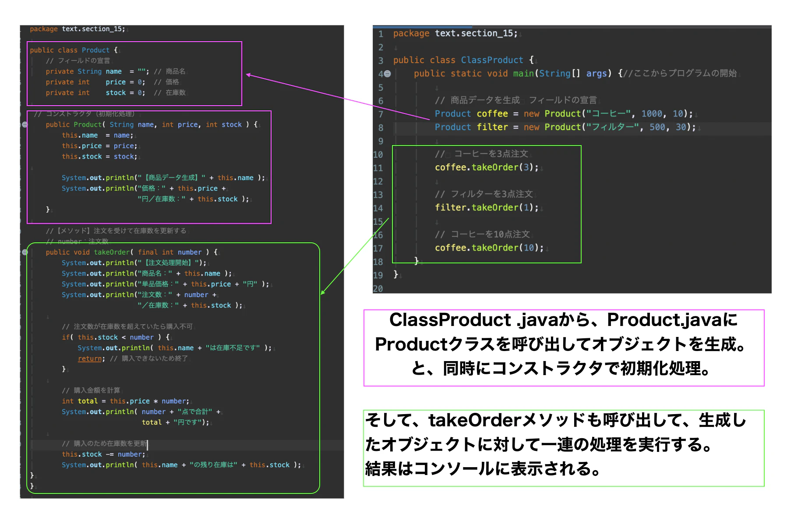Viewport: 812px width, 532px height.
Task: Click 'coffee.takeOrder(3);' statement
Action: (x=487, y=167)
